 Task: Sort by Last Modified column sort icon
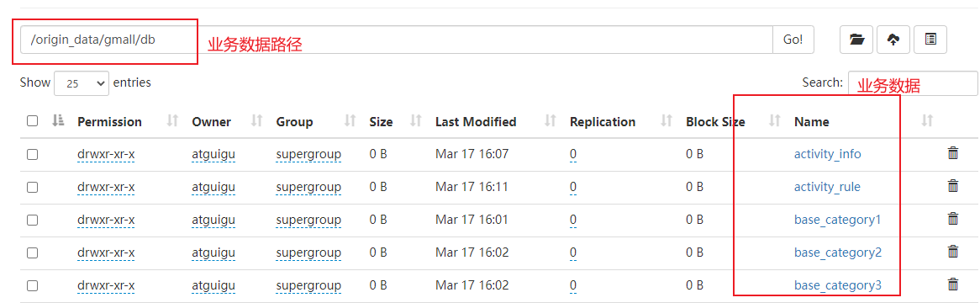point(550,121)
